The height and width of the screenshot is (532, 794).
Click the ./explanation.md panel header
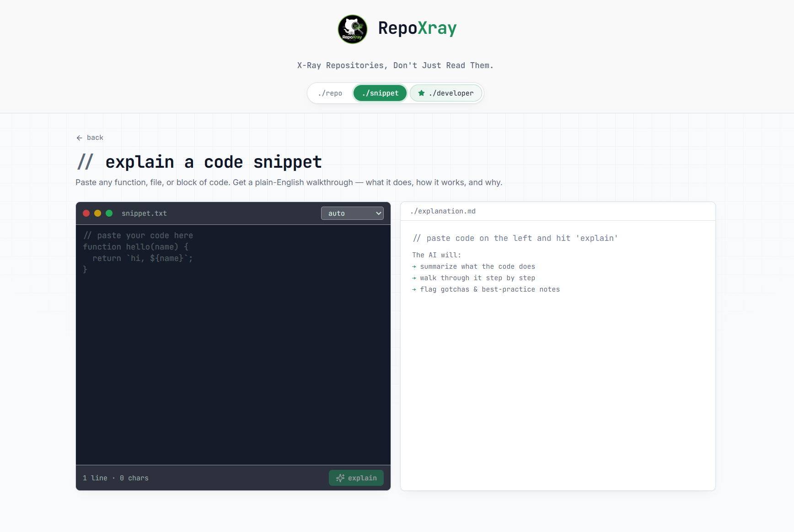coord(558,211)
